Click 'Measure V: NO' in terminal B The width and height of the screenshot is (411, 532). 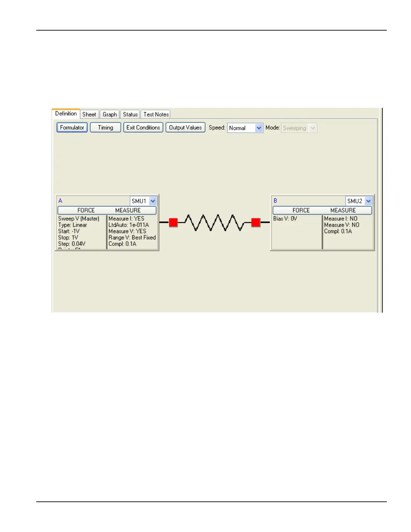(x=342, y=225)
